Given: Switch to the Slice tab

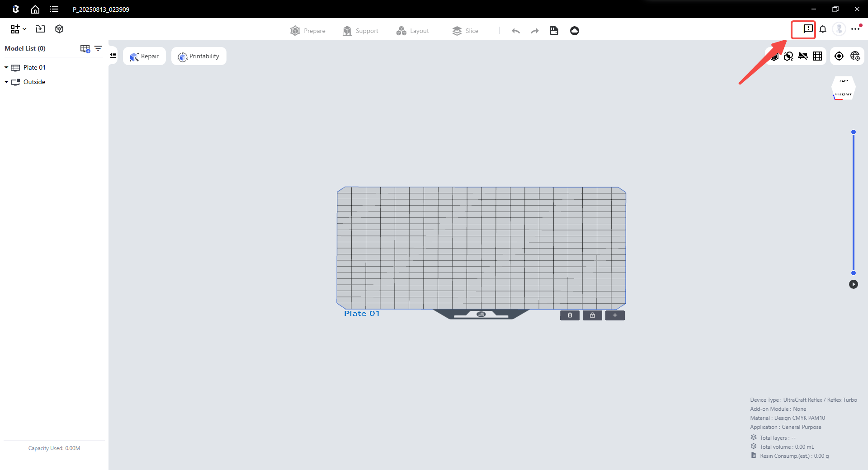Looking at the screenshot, I should point(465,31).
